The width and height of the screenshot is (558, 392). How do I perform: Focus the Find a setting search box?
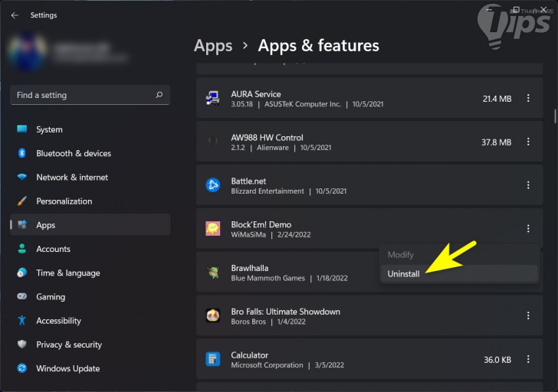click(90, 95)
